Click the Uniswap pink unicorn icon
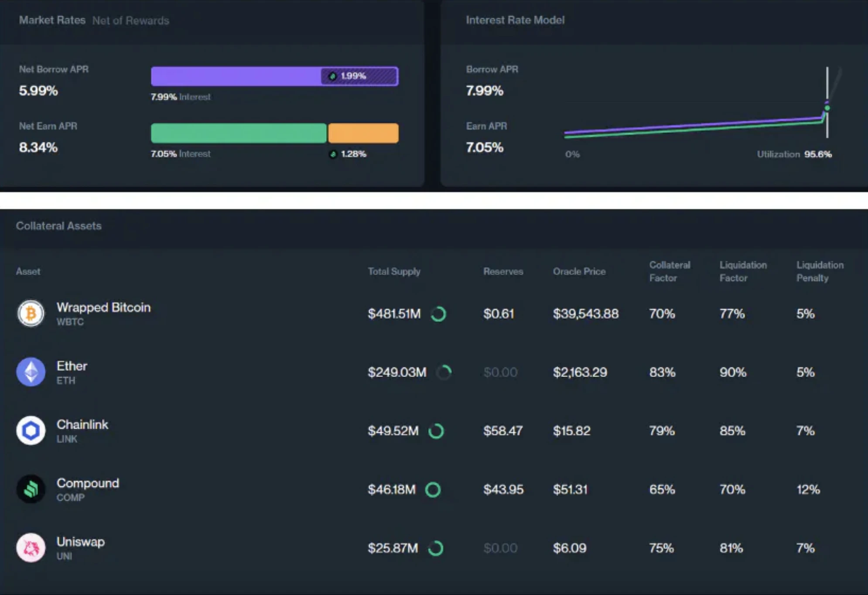 tap(31, 548)
